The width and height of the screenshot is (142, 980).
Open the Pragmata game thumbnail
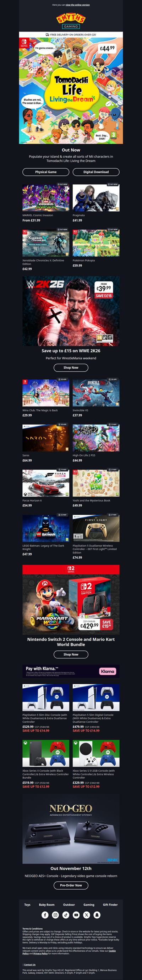(x=96, y=197)
